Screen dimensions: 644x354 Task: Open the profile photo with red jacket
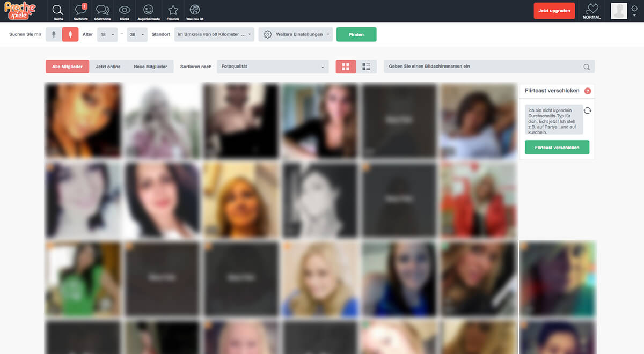478,201
